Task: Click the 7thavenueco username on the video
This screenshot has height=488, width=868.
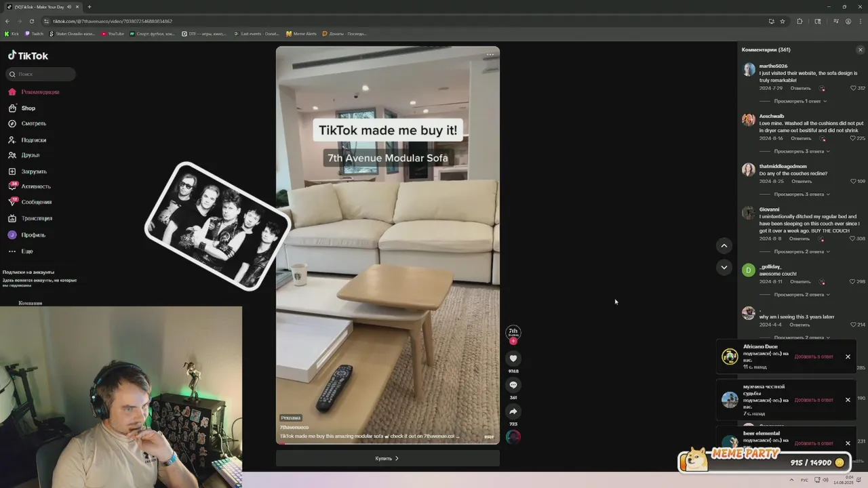Action: coord(294,428)
